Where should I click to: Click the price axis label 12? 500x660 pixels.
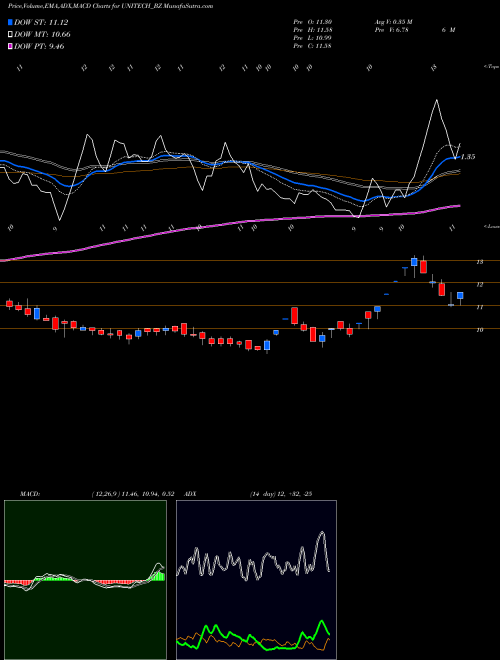click(479, 285)
